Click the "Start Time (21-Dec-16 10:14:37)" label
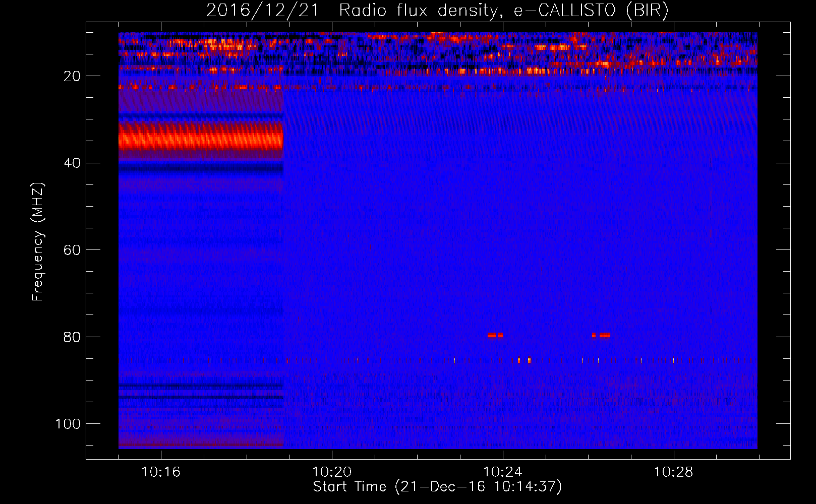The height and width of the screenshot is (504, 816). 437,487
